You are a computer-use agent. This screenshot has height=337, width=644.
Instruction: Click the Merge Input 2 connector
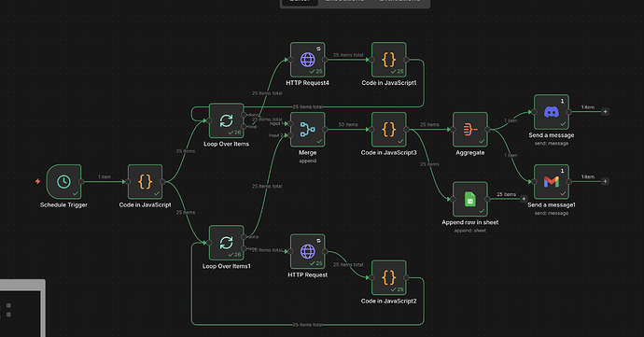[290, 135]
